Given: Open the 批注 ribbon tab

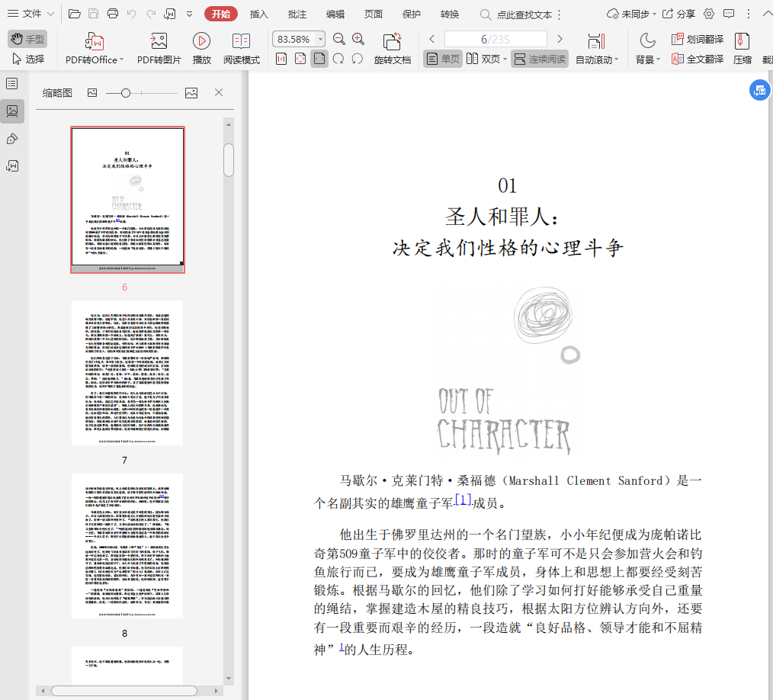Looking at the screenshot, I should point(297,14).
